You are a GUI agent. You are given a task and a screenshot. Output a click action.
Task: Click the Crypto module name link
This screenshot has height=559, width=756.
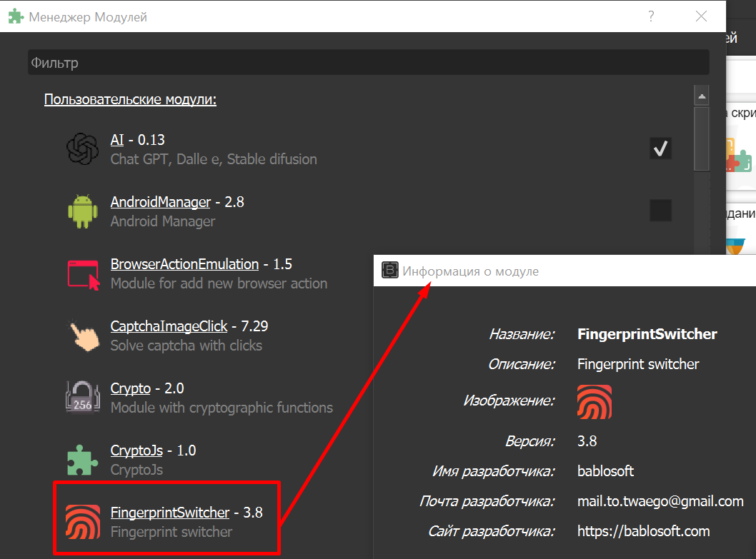(130, 388)
